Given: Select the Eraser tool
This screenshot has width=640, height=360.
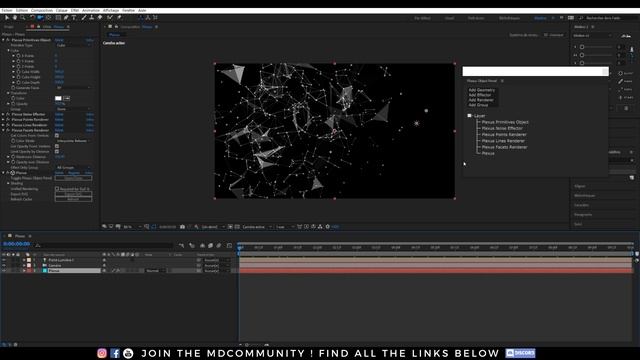Looking at the screenshot, I should (x=100, y=18).
